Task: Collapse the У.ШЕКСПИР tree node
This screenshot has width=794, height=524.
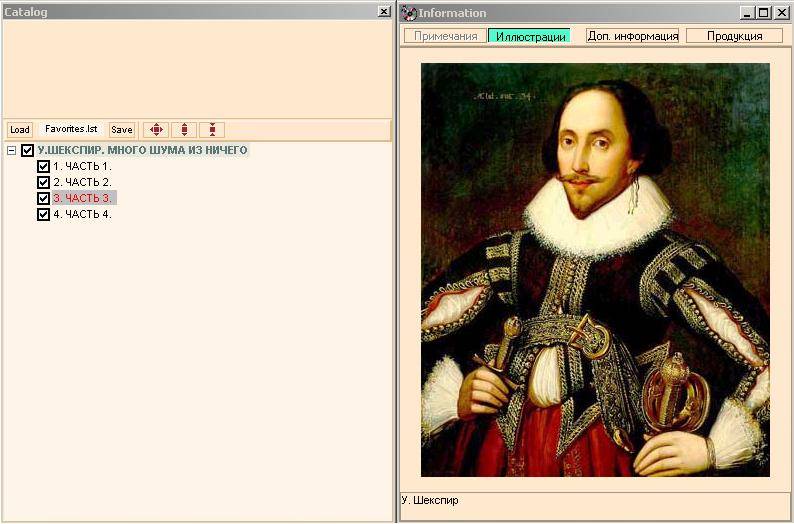Action: point(12,150)
